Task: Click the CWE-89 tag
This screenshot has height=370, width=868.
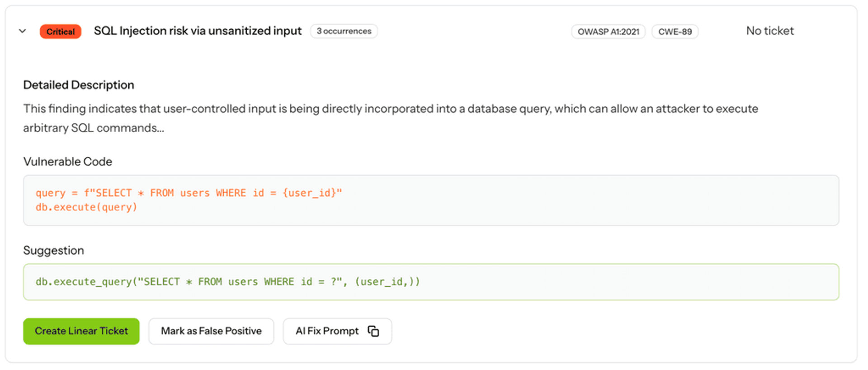Action: 675,32
